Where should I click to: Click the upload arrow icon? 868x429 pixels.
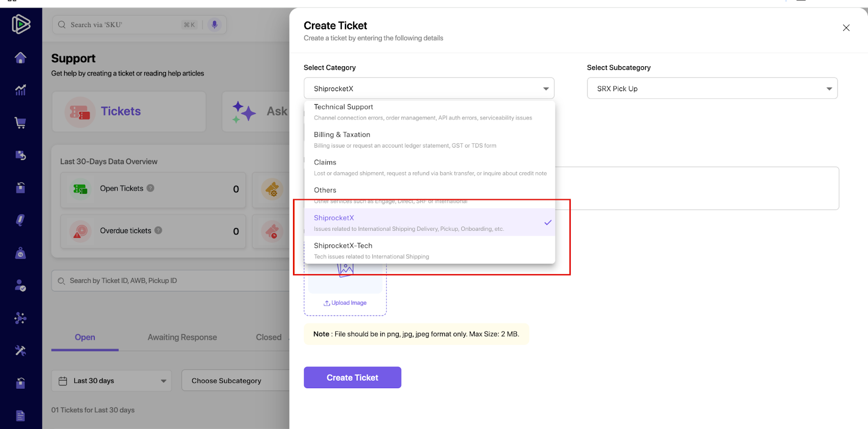click(x=327, y=303)
